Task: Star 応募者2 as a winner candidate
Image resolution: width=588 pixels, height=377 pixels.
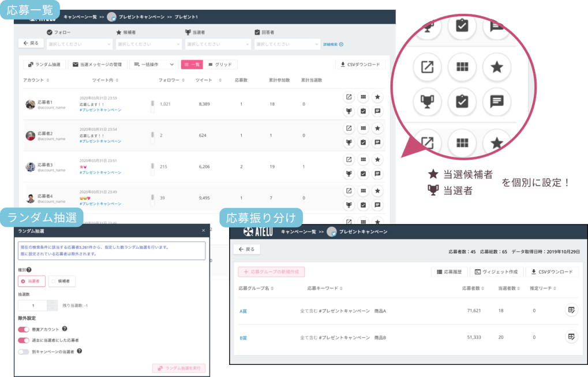Action: click(377, 128)
